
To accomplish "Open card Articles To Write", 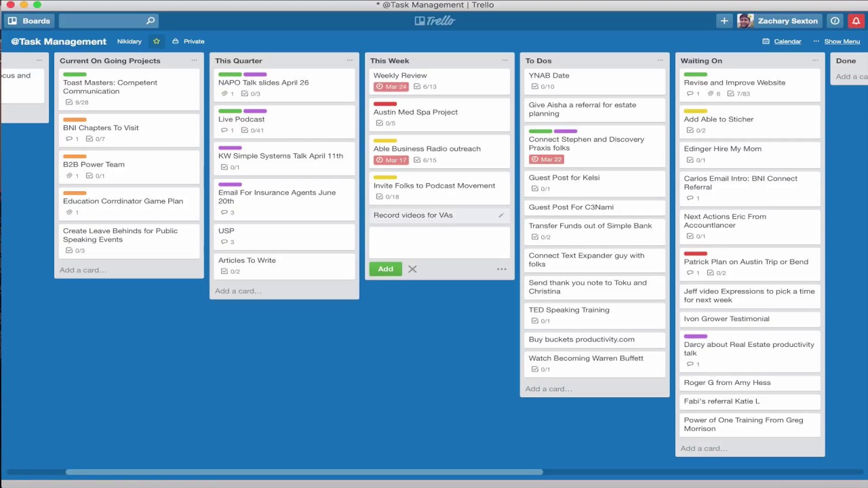I will point(284,266).
